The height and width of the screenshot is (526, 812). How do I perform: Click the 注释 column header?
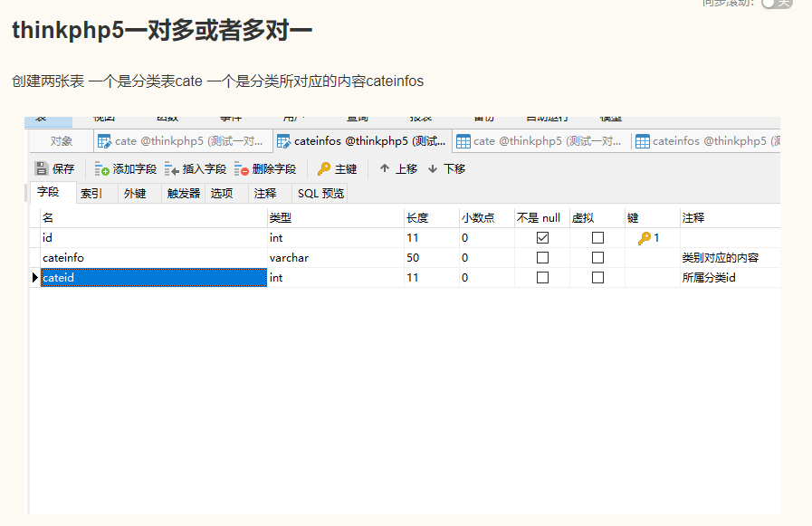click(731, 218)
